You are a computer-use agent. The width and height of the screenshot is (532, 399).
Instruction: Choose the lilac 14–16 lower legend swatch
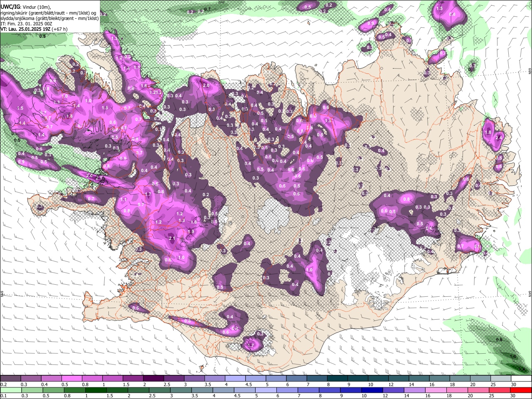pyautogui.click(x=415, y=390)
